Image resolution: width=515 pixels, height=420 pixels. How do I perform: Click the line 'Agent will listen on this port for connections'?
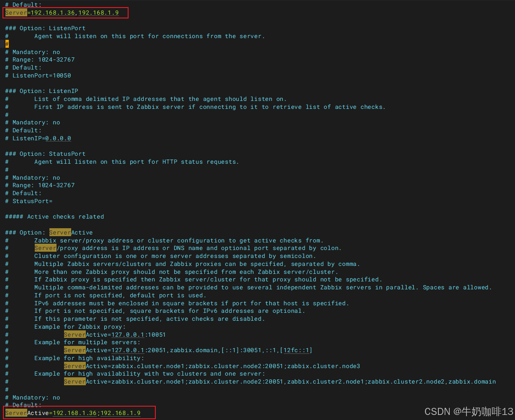coord(149,36)
